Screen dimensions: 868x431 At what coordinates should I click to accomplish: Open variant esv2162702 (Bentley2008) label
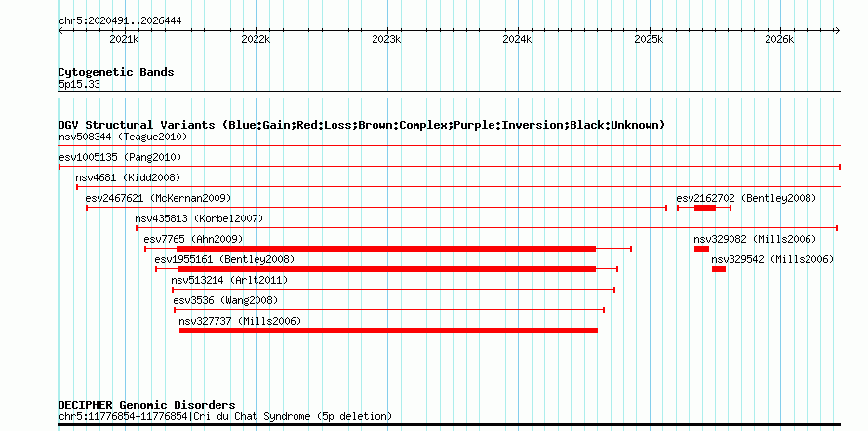746,198
